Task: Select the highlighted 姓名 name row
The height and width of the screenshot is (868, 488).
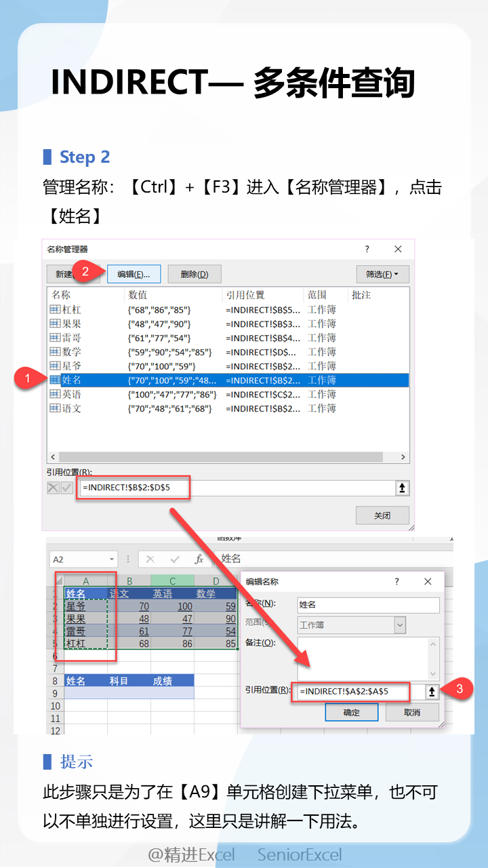Action: click(228, 380)
